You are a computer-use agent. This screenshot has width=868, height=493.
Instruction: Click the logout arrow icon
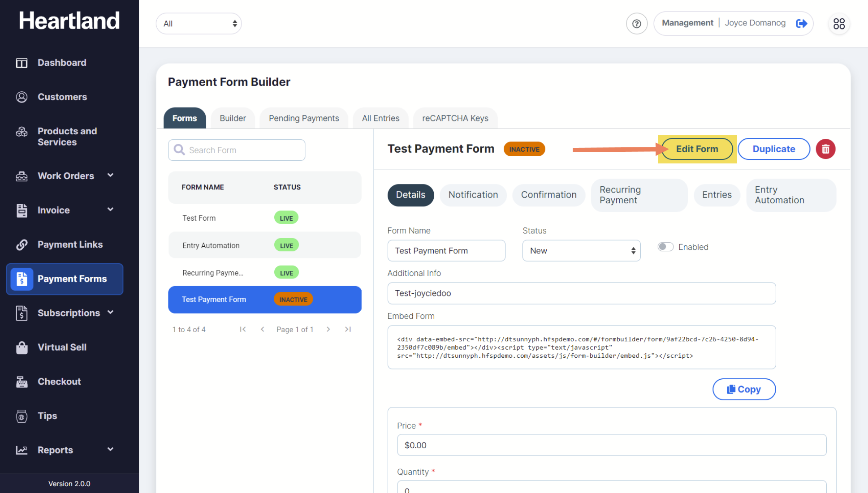coord(802,23)
